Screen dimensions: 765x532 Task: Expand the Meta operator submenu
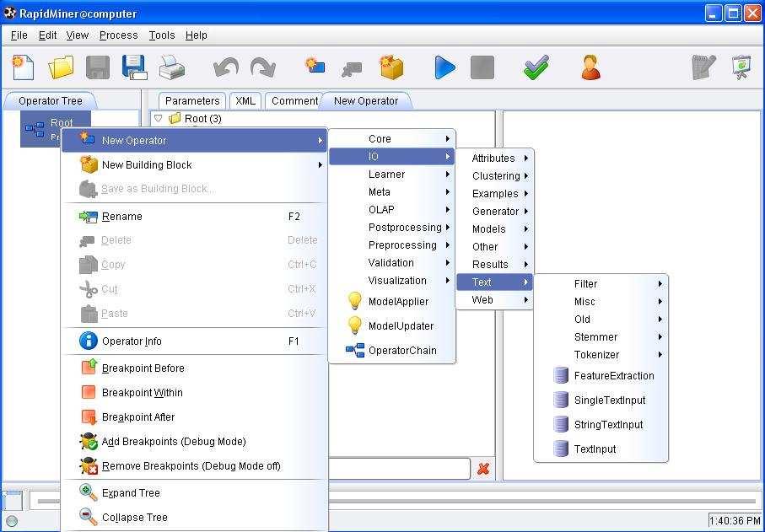391,191
